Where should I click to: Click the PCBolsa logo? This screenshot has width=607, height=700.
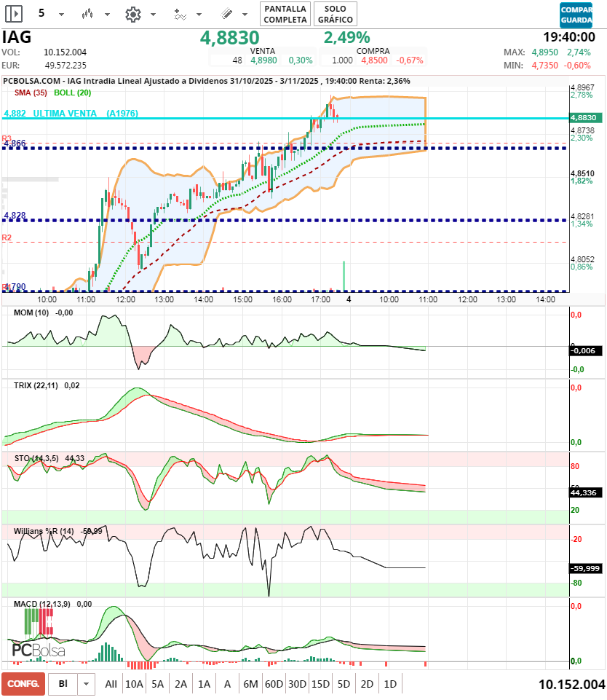click(x=38, y=650)
